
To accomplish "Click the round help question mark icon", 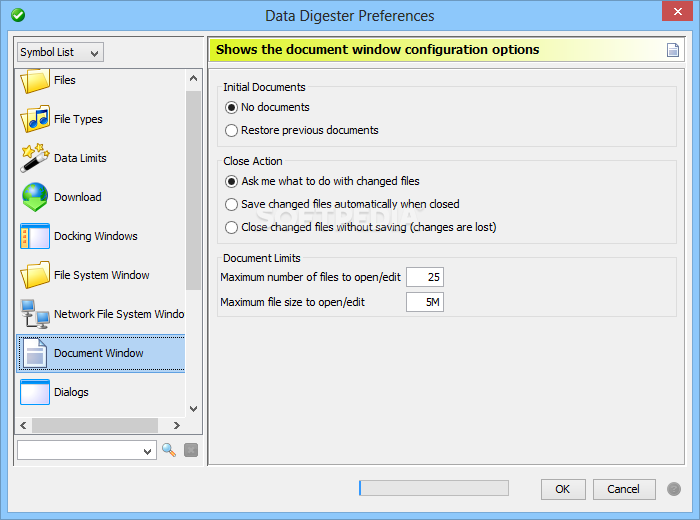I will pyautogui.click(x=674, y=489).
